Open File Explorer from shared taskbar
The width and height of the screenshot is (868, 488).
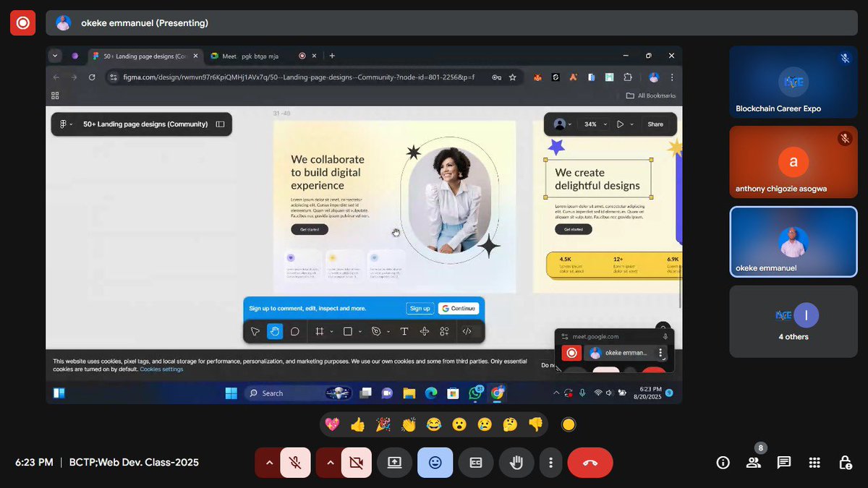(409, 393)
